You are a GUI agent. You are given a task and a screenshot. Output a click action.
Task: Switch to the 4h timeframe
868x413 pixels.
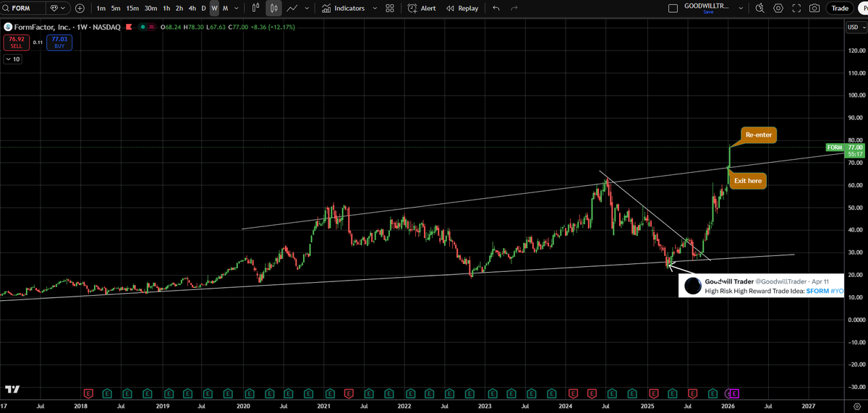click(192, 9)
